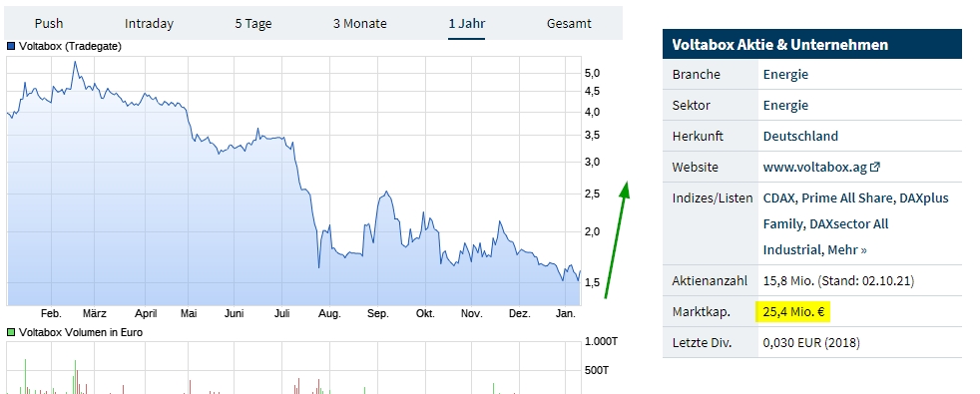
Task: Click the 5,0 price axis label
Action: tap(592, 73)
